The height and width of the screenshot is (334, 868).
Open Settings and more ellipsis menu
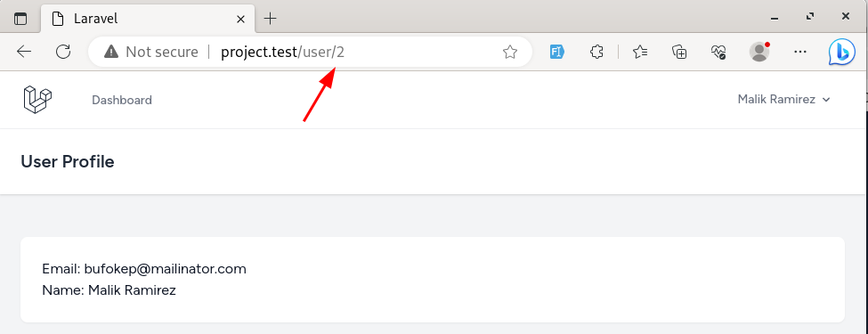click(800, 52)
